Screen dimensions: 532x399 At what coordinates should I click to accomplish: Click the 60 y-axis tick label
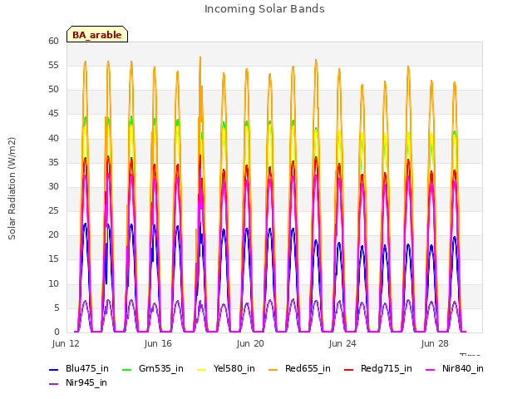click(53, 41)
